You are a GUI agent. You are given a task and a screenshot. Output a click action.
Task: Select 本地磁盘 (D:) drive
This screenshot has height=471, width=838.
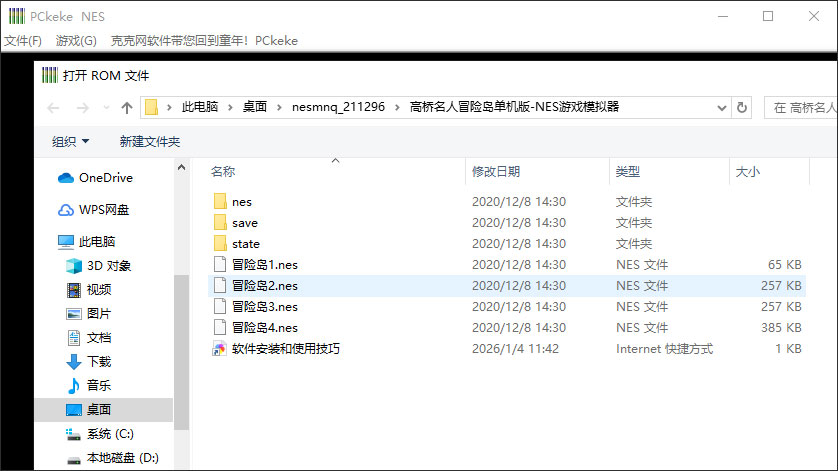pos(122,458)
